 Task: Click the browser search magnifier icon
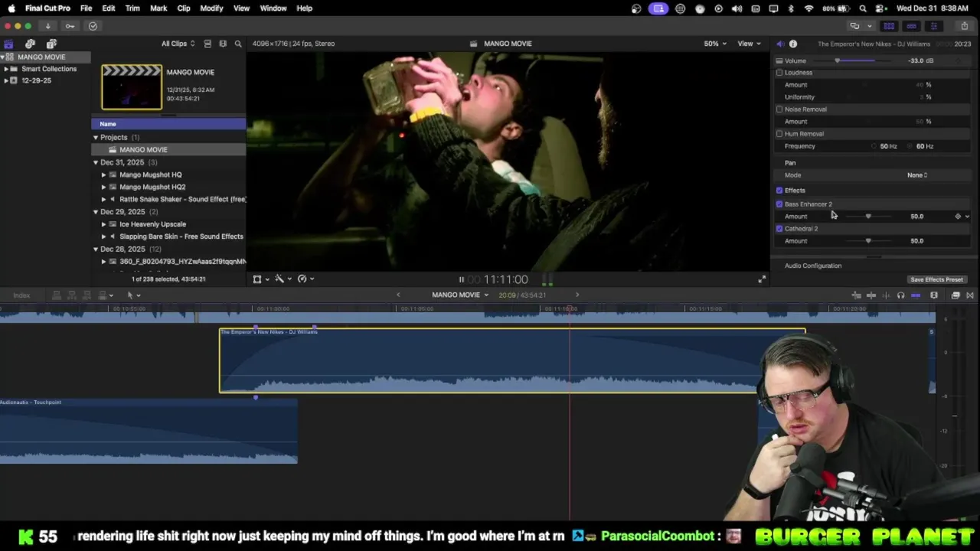point(238,44)
